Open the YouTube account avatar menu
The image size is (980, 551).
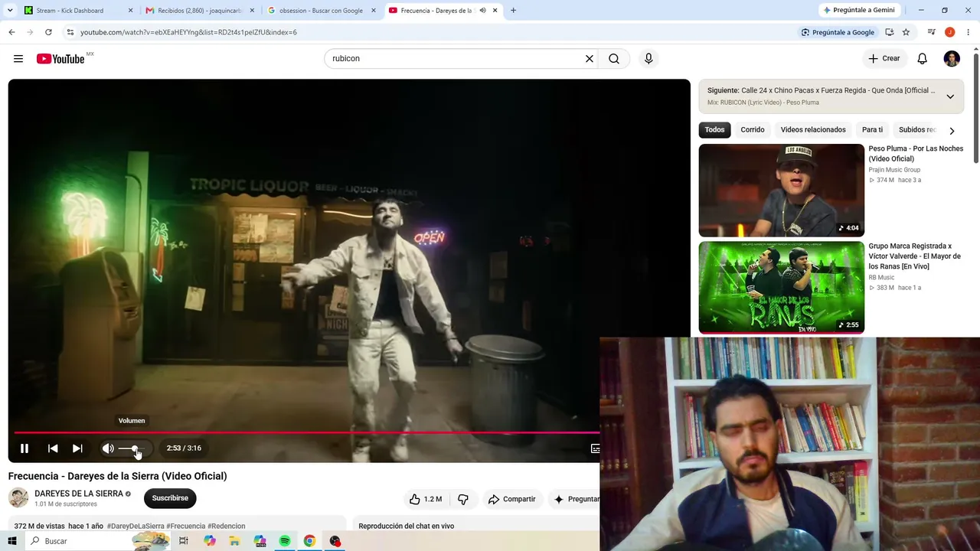(952, 59)
